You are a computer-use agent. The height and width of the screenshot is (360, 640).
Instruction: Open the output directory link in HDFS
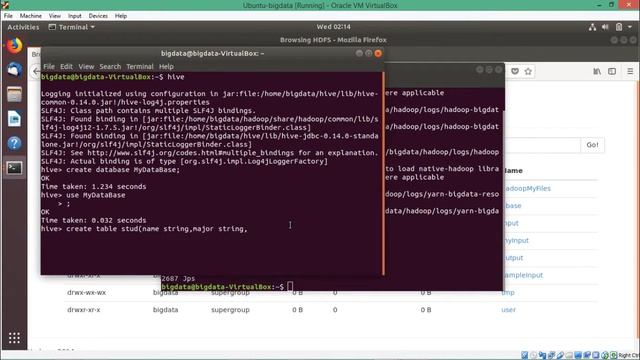click(514, 258)
